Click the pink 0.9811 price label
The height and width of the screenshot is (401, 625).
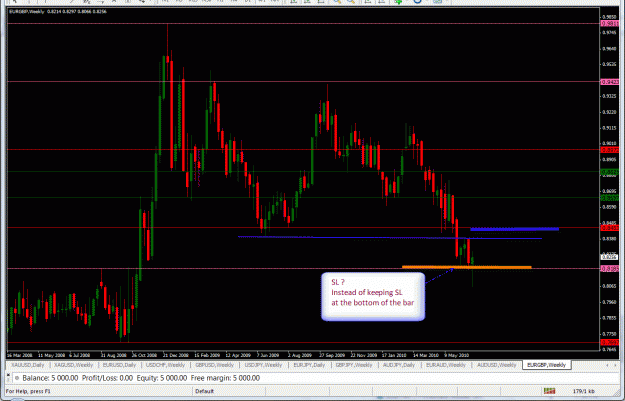tap(609, 24)
